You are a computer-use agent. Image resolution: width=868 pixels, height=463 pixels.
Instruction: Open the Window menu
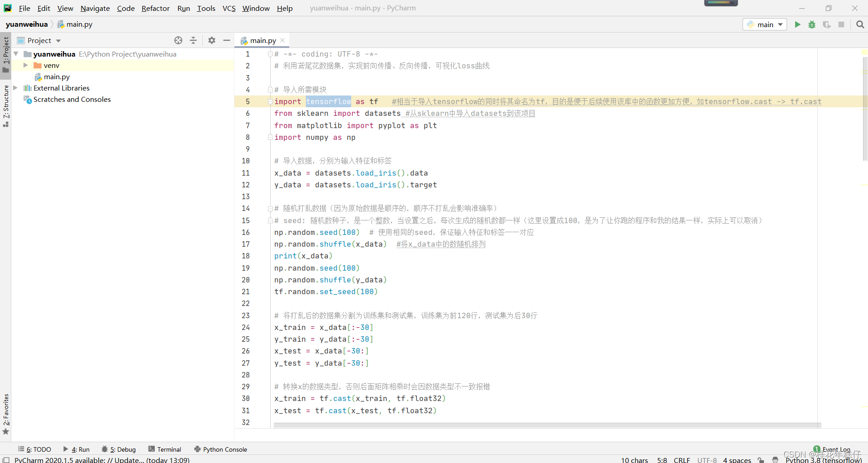[256, 8]
